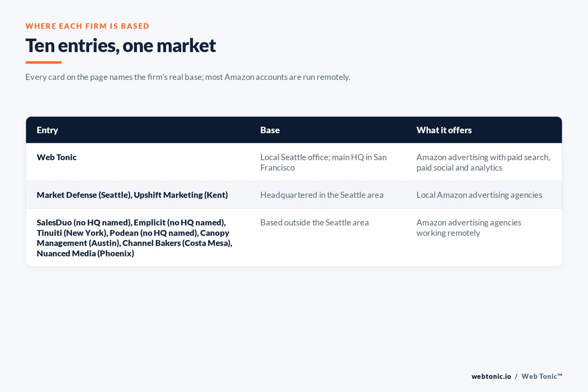Screen dimensions: 588x392
Task: Click the 'Amazon advertising with paid search' cell
Action: (483, 162)
